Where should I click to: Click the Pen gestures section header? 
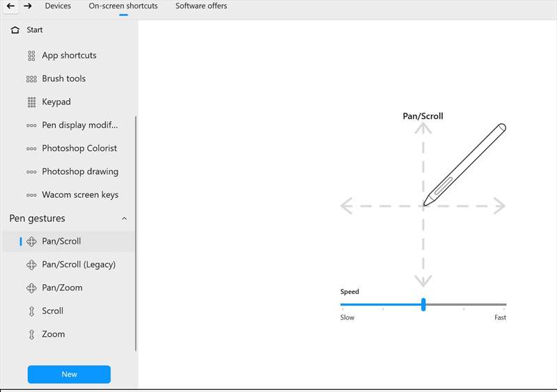(x=37, y=218)
